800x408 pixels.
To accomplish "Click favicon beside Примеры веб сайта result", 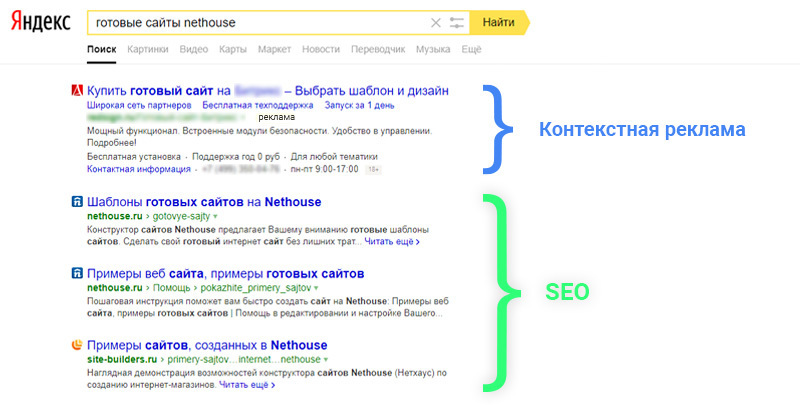I will [x=77, y=273].
